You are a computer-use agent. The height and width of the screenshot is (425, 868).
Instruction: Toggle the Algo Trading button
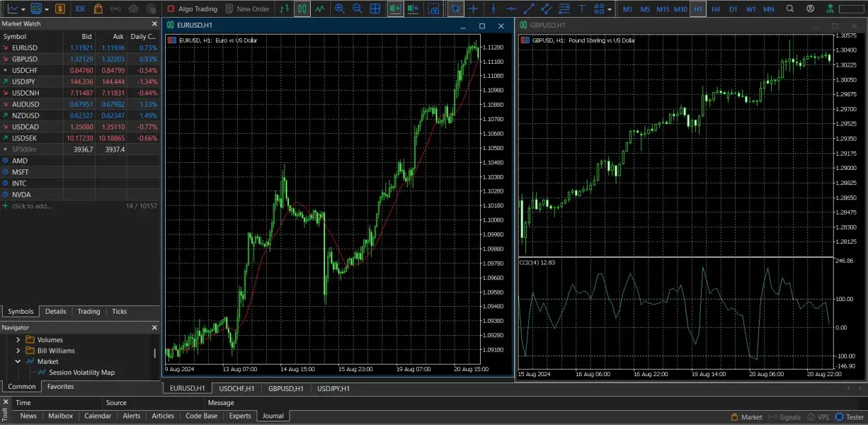point(192,9)
